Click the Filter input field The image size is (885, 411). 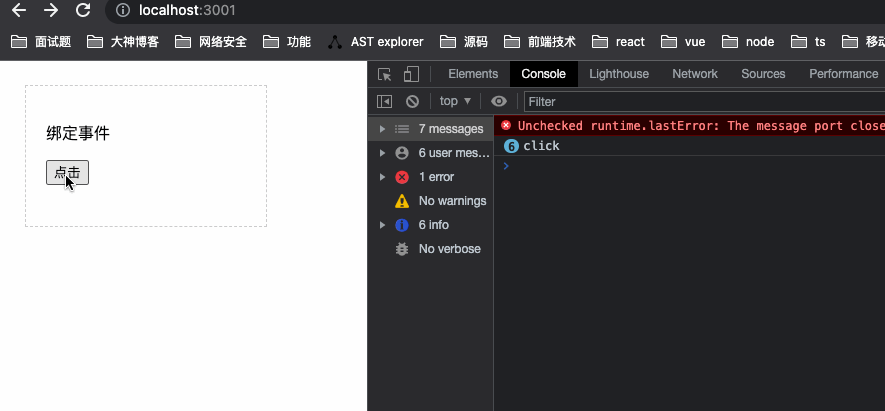(x=700, y=101)
